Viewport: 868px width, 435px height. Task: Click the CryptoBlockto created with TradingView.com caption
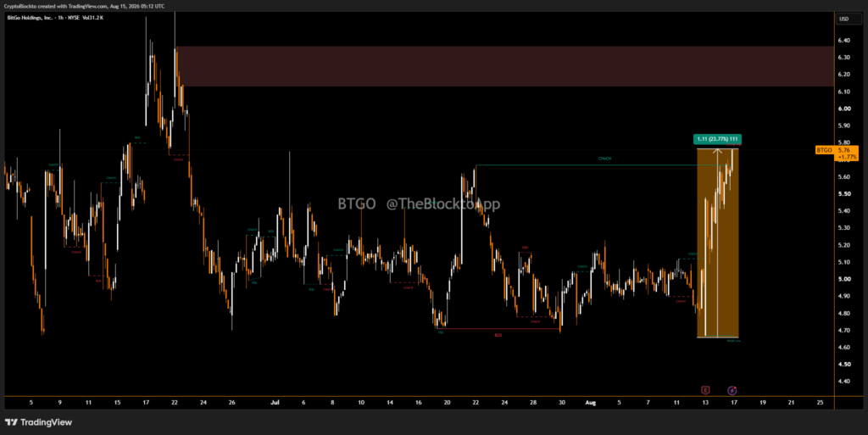pyautogui.click(x=84, y=6)
